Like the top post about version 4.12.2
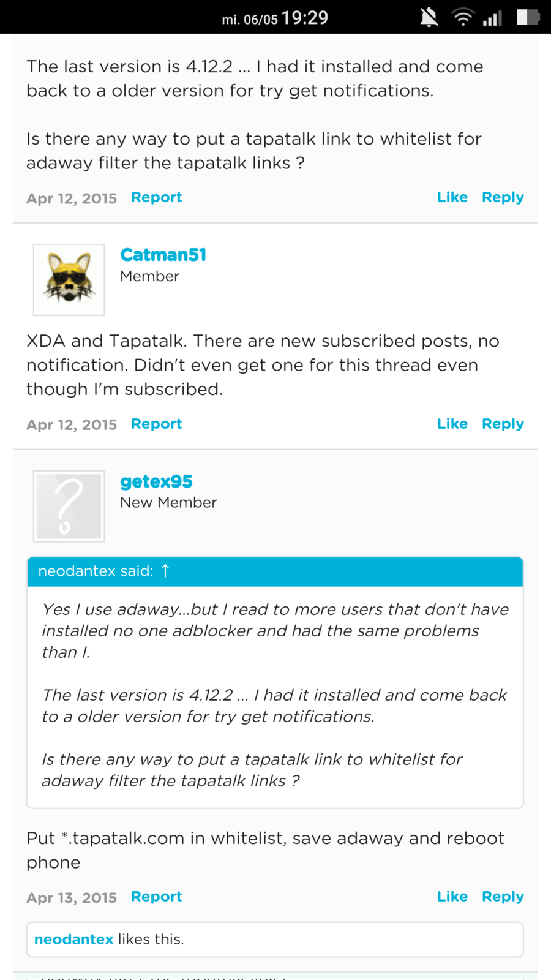 point(452,197)
